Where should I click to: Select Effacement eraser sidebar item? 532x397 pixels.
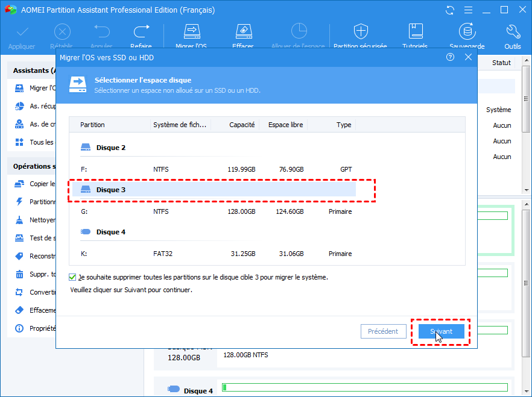point(35,310)
